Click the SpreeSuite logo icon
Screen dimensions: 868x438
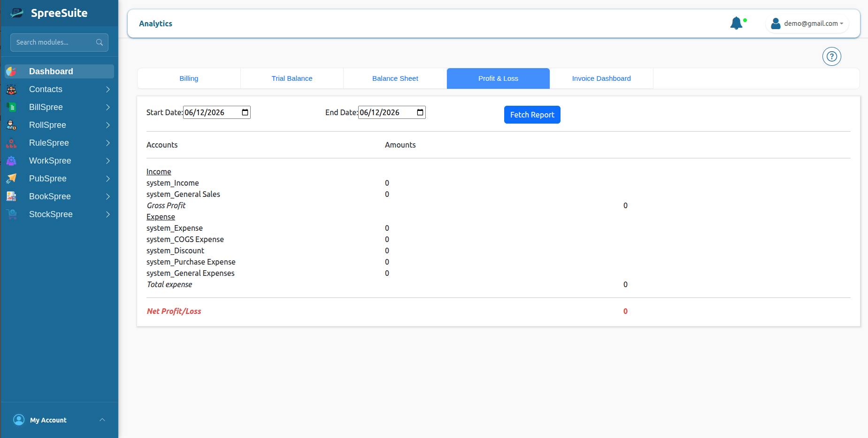coord(17,13)
